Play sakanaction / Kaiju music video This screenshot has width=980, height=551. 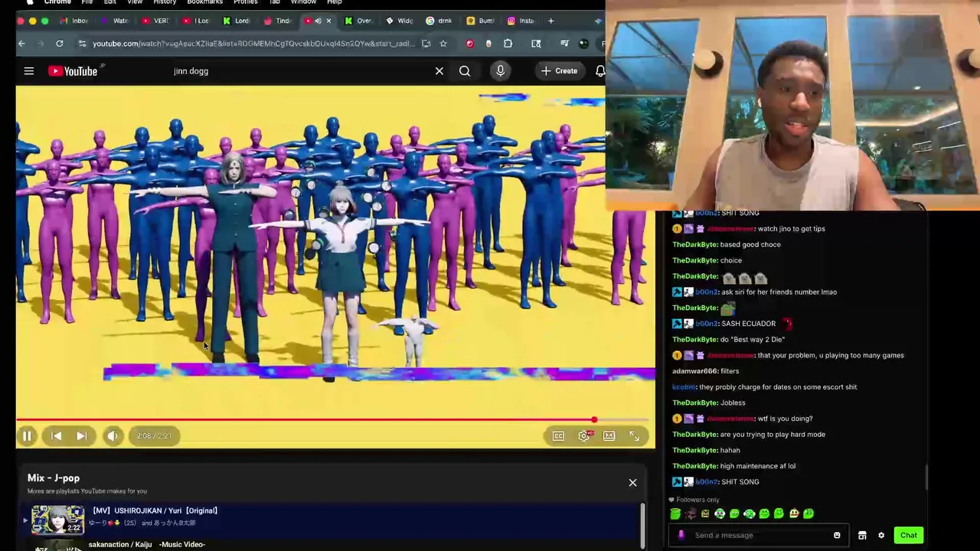146,544
